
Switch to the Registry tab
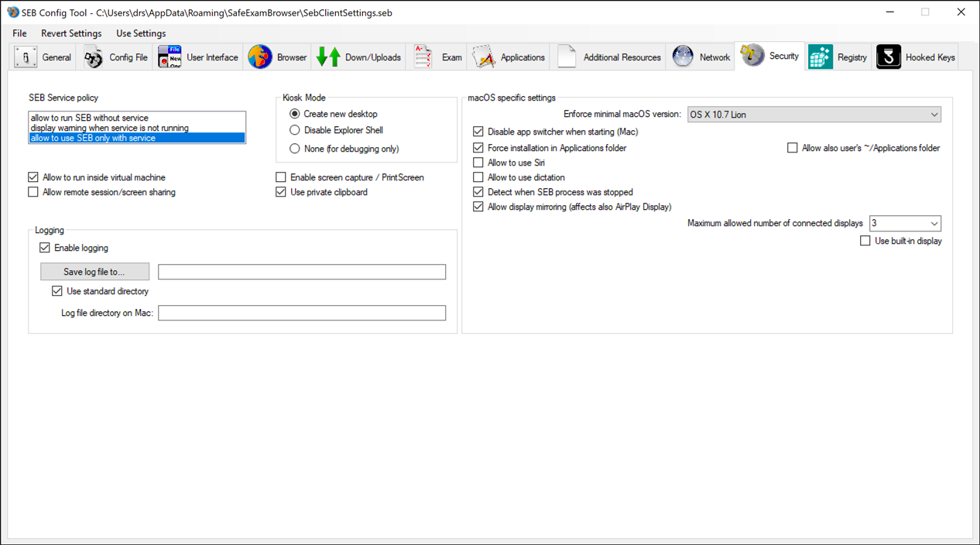pos(838,57)
